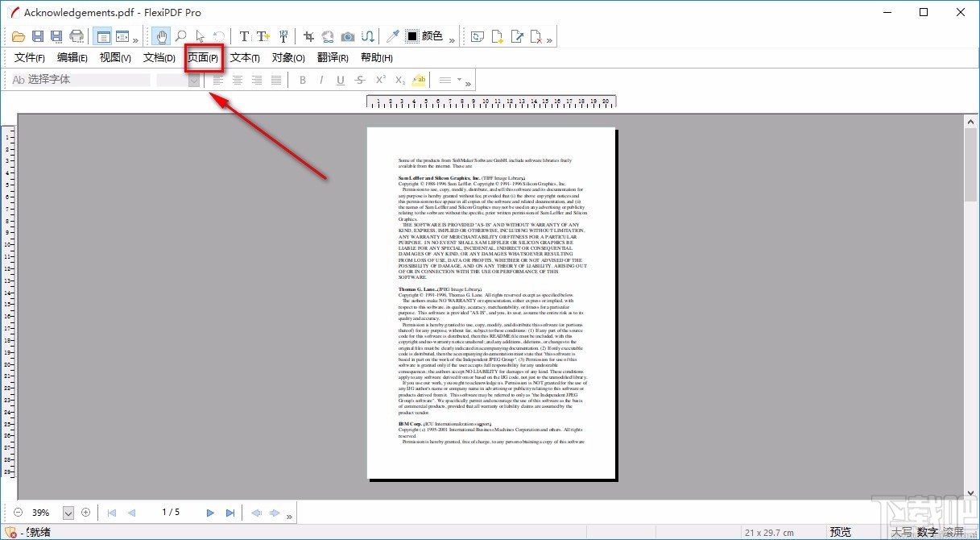
Task: Apply subscript formatting
Action: click(x=399, y=80)
